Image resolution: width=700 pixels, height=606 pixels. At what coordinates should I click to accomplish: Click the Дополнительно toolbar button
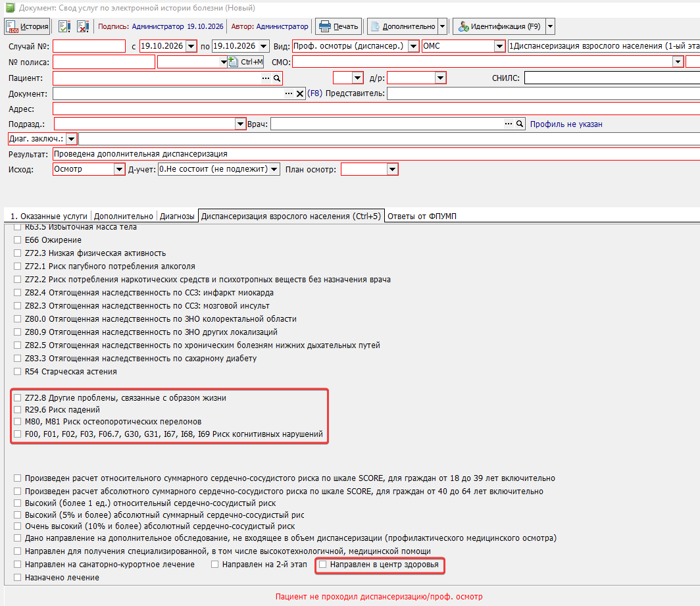click(403, 26)
